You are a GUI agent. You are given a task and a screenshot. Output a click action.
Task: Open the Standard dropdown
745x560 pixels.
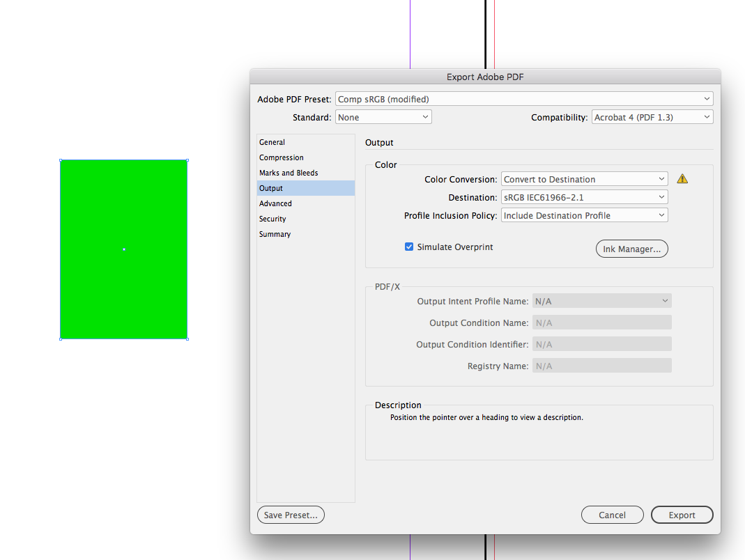[383, 116]
